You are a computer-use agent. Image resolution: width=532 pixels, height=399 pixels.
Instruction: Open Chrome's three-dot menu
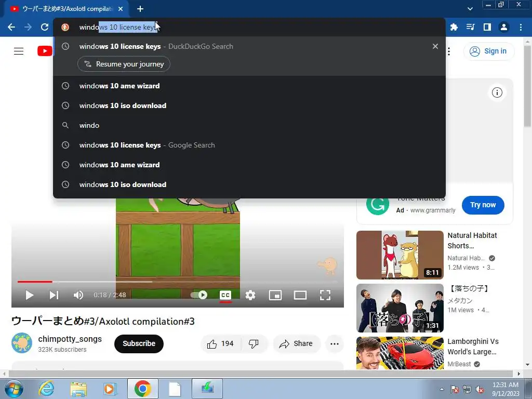pyautogui.click(x=521, y=27)
